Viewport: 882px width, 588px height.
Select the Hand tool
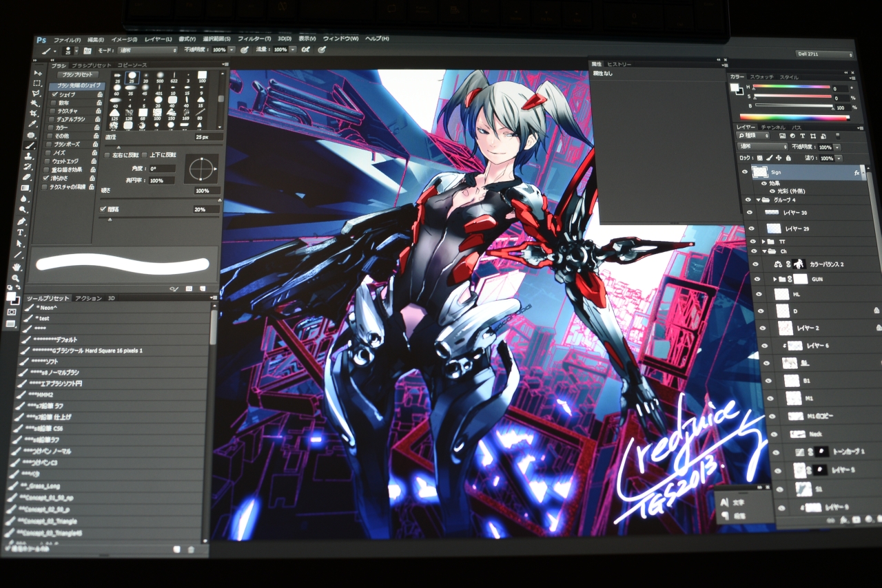pyautogui.click(x=16, y=267)
